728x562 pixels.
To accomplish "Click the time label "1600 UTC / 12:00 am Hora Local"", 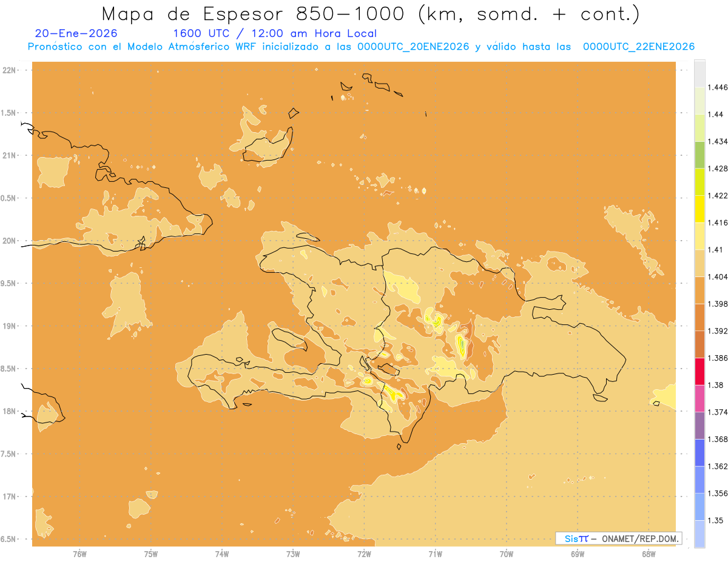I will (275, 34).
